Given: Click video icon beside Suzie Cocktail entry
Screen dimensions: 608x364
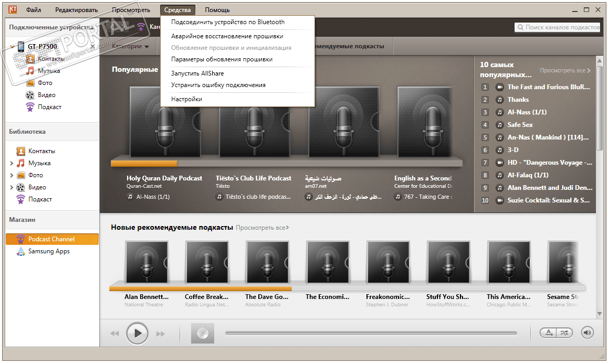Looking at the screenshot, I should 500,200.
